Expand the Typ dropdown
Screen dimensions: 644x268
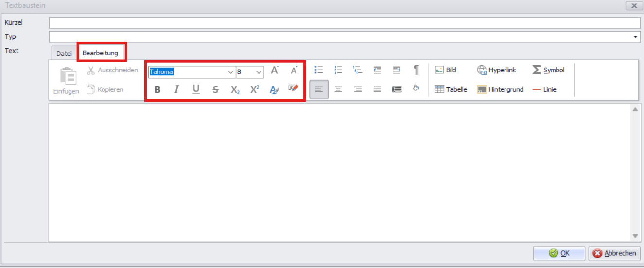click(636, 37)
